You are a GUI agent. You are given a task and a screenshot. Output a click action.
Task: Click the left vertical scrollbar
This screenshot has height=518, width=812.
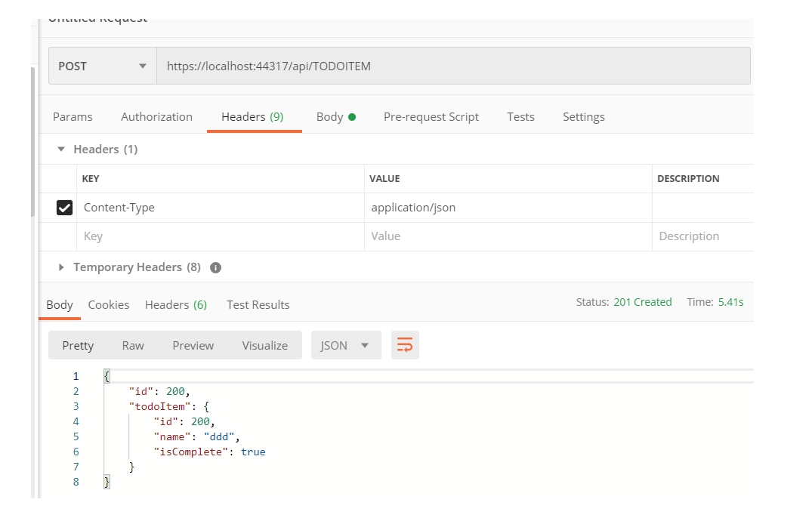point(33,141)
